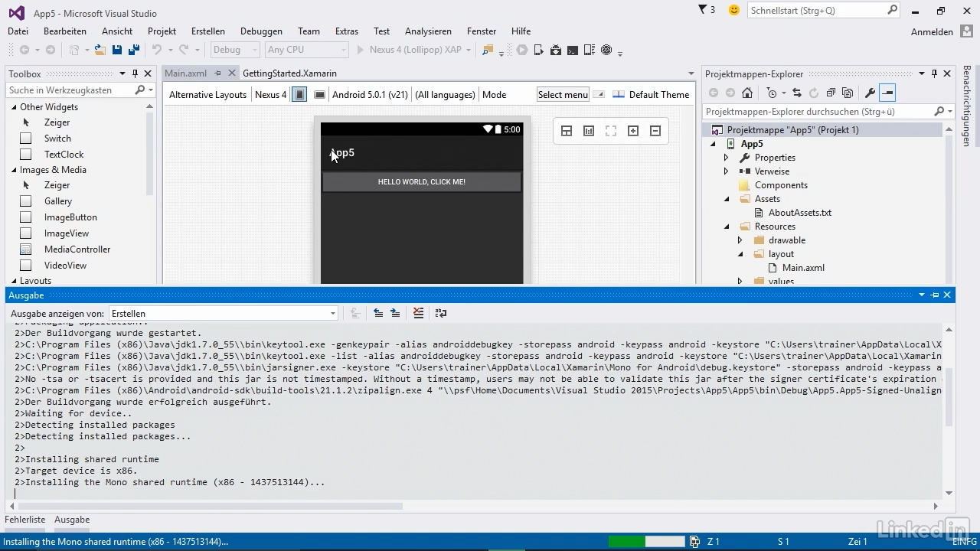Select the TextClock toolbox item
The height and width of the screenshot is (551, 980).
click(x=64, y=155)
